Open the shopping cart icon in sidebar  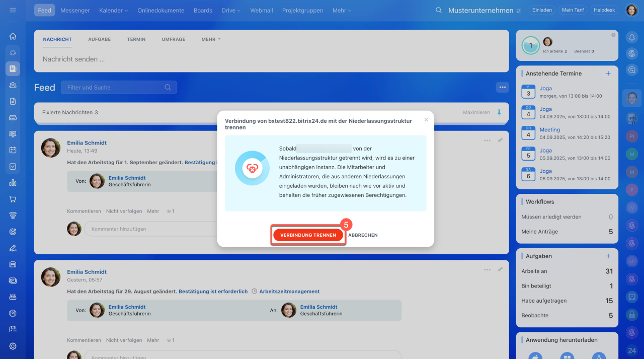pyautogui.click(x=13, y=199)
